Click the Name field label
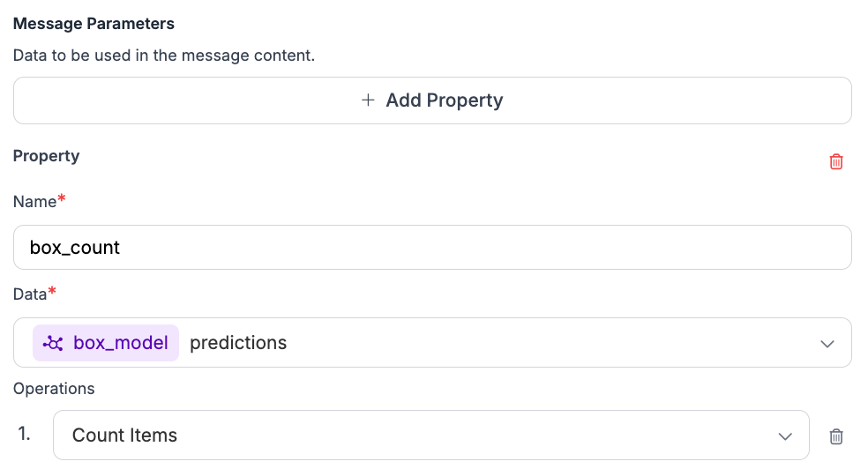Image resolution: width=868 pixels, height=469 pixels. (x=34, y=202)
